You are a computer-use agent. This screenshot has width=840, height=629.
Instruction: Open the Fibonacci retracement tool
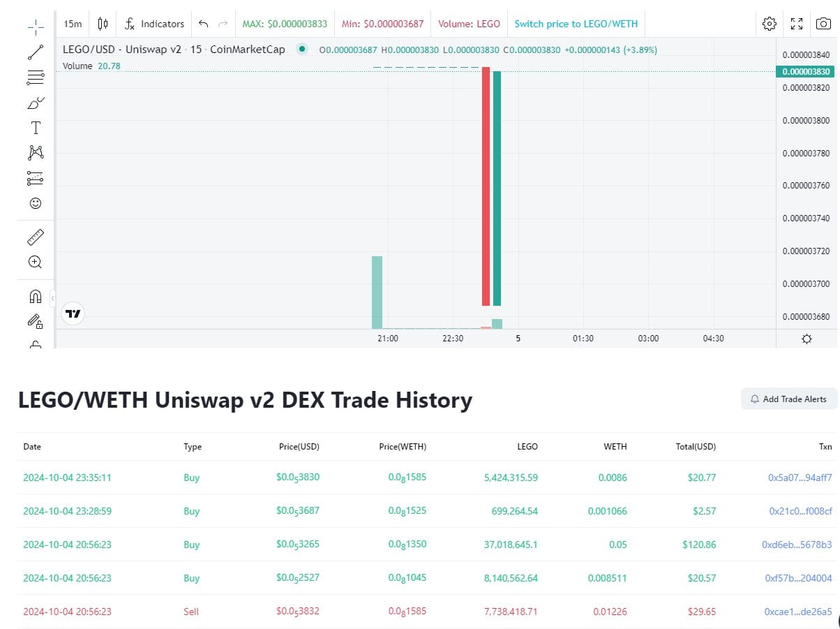click(36, 77)
